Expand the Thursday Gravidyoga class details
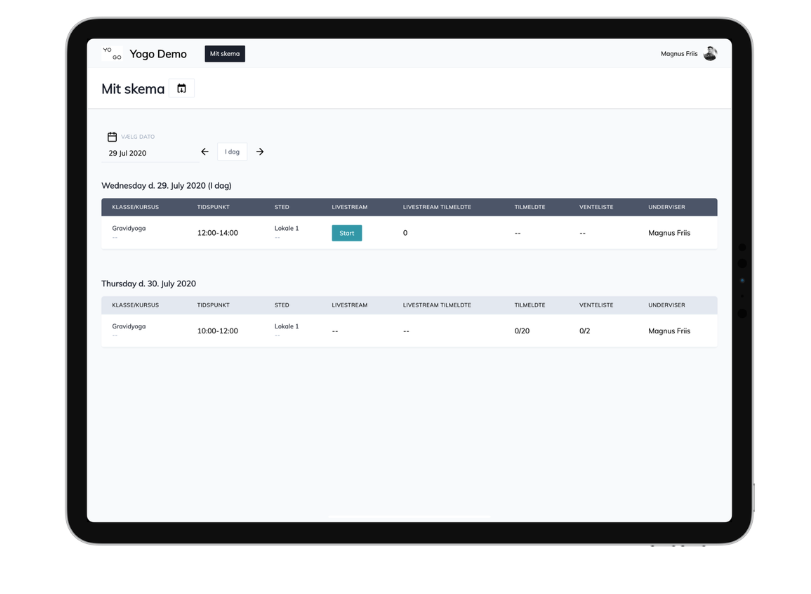811x594 pixels. tap(127, 328)
